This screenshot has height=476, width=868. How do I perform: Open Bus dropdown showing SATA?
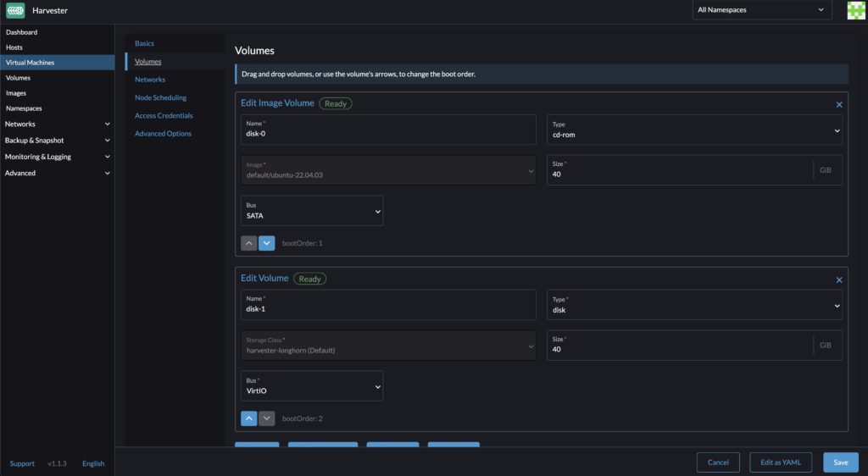tap(312, 211)
